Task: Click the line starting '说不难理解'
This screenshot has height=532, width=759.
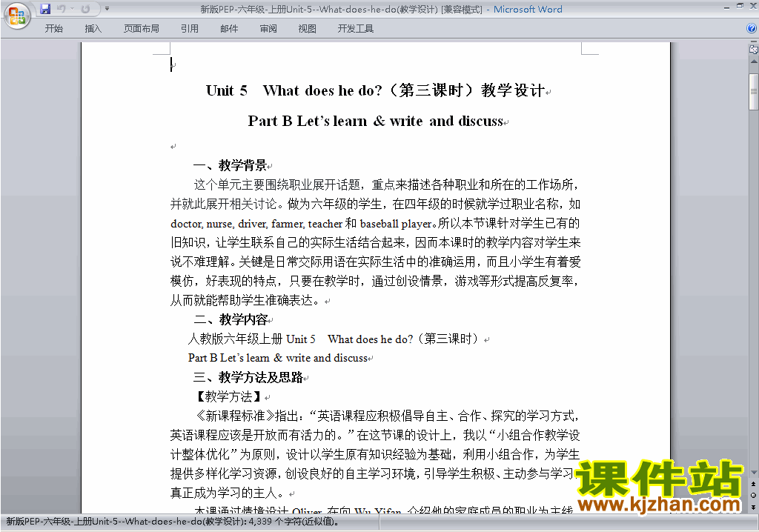Action: (x=375, y=262)
